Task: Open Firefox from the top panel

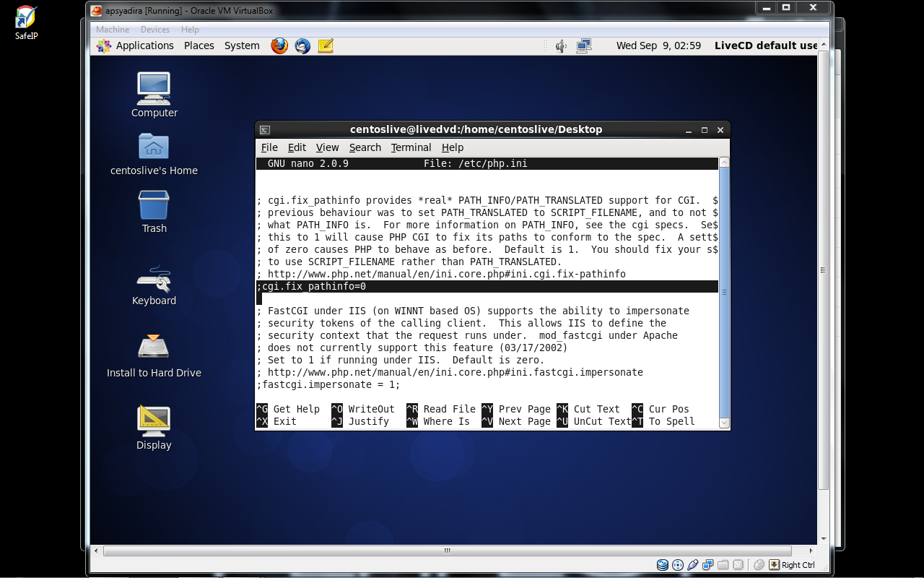Action: pyautogui.click(x=279, y=46)
